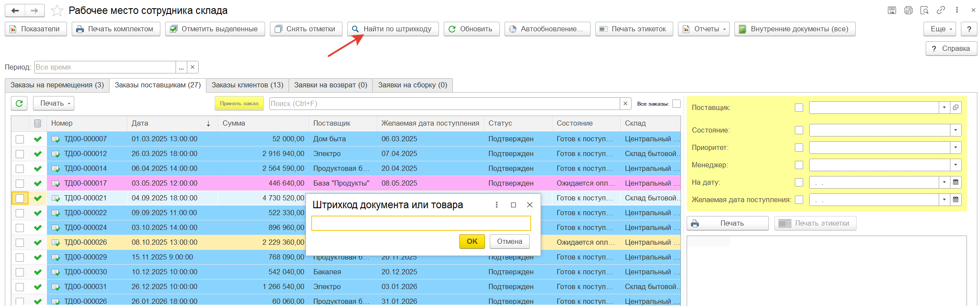
Task: Enable the Все заказы checkbox
Action: point(676,103)
